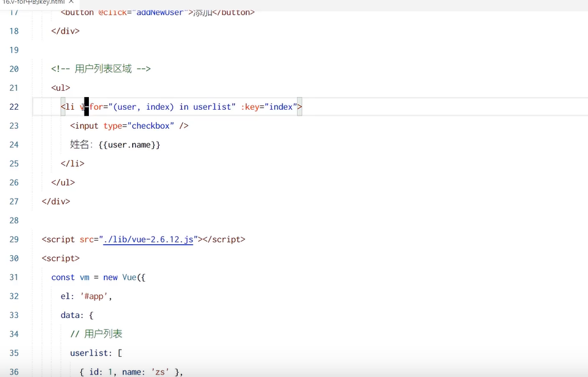This screenshot has height=377, width=588.
Task: Click the vm variable name
Action: 84,277
